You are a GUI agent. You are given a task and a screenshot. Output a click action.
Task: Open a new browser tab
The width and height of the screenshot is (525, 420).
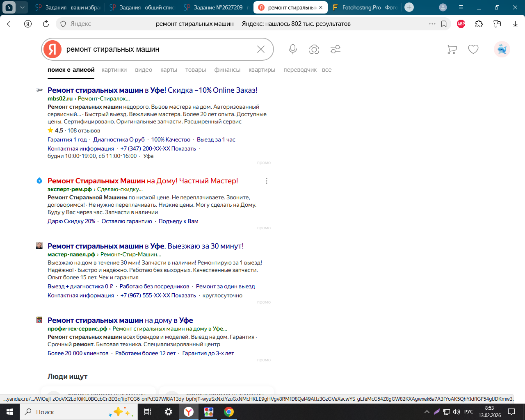(x=409, y=7)
